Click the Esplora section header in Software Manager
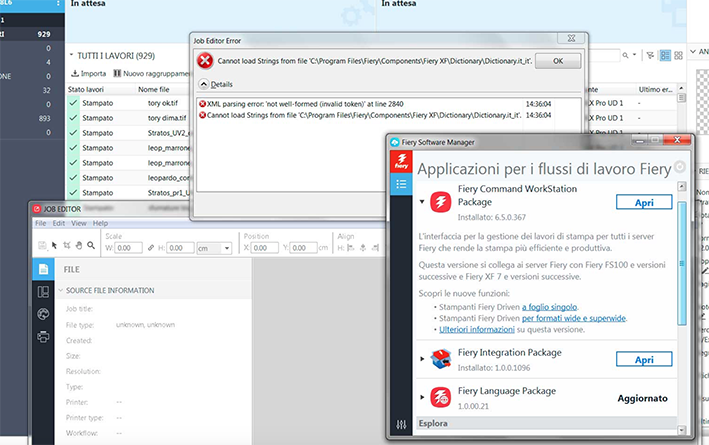The width and height of the screenshot is (709, 445). click(x=546, y=423)
